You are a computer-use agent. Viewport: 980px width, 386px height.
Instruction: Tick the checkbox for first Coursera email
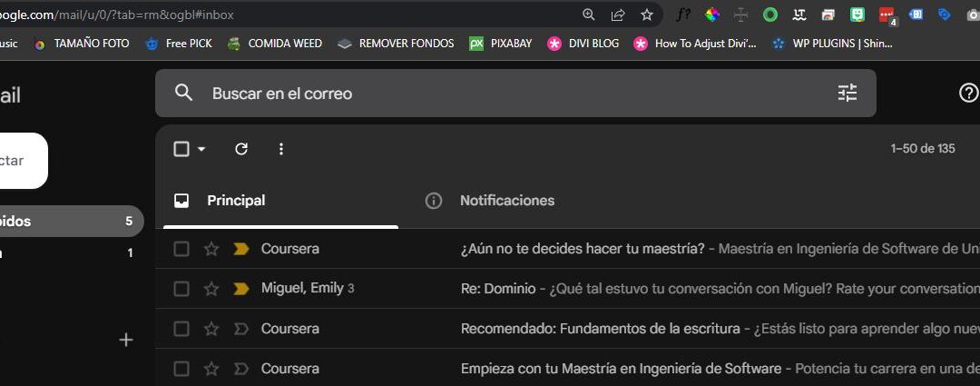181,249
